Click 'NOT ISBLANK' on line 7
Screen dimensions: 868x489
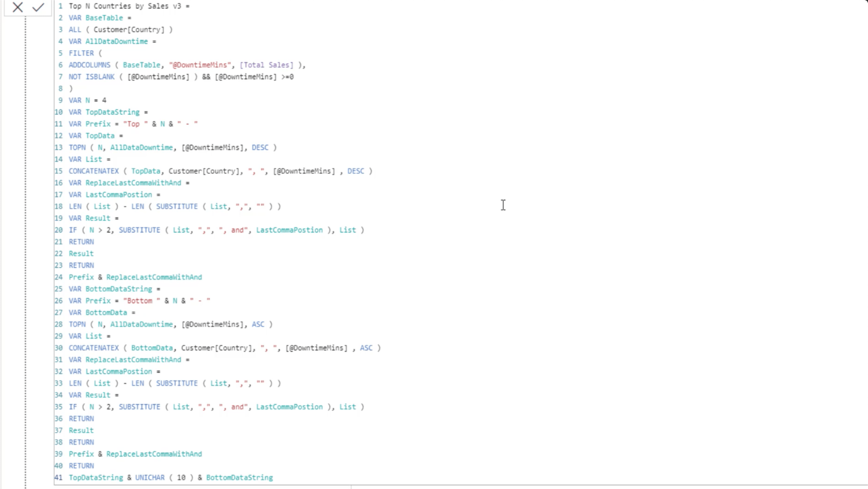pos(91,77)
